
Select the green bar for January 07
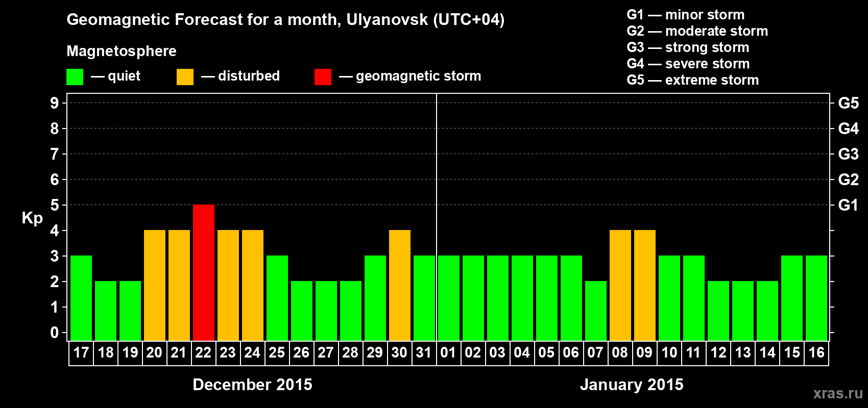click(596, 311)
